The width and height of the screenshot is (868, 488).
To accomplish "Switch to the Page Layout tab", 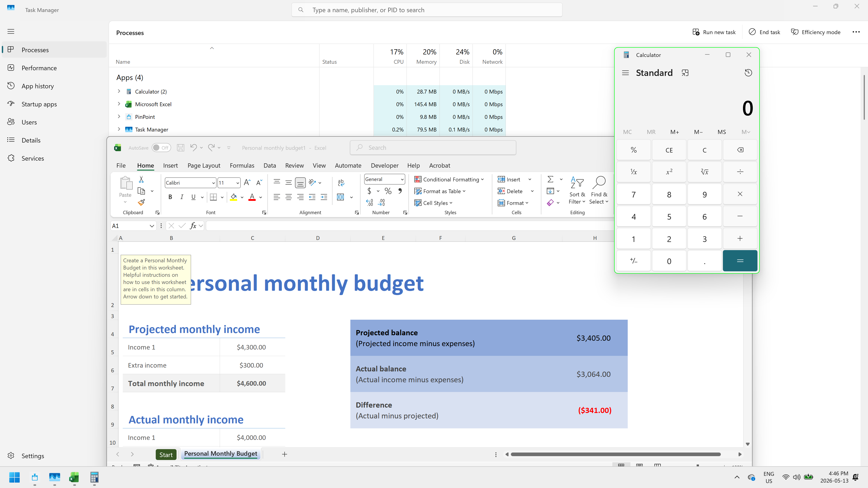I will coord(204,165).
